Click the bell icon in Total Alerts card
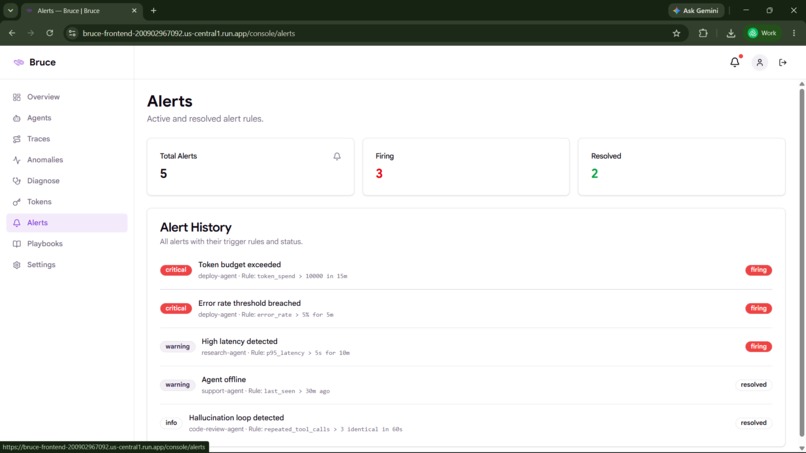This screenshot has height=453, width=806. tap(337, 156)
